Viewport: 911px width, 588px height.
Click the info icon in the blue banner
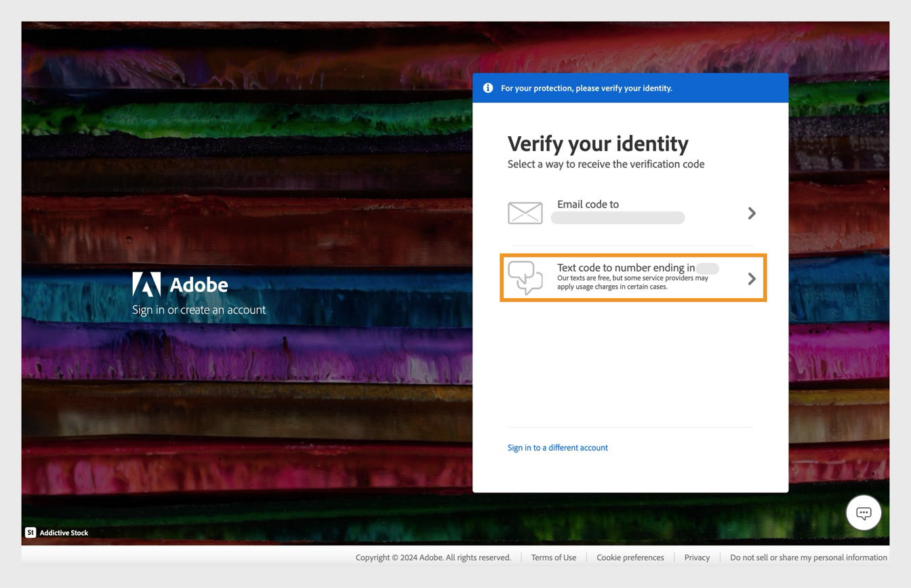[487, 87]
